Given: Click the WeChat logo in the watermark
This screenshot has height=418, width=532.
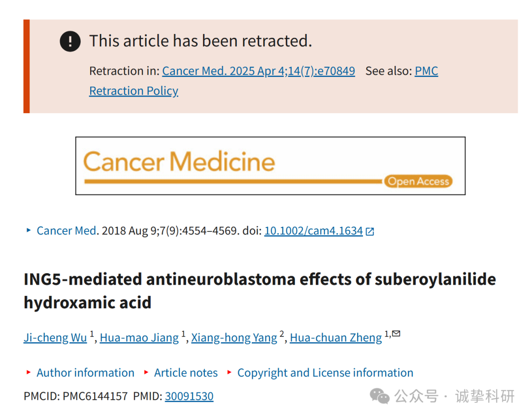Looking at the screenshot, I should click(x=379, y=396).
